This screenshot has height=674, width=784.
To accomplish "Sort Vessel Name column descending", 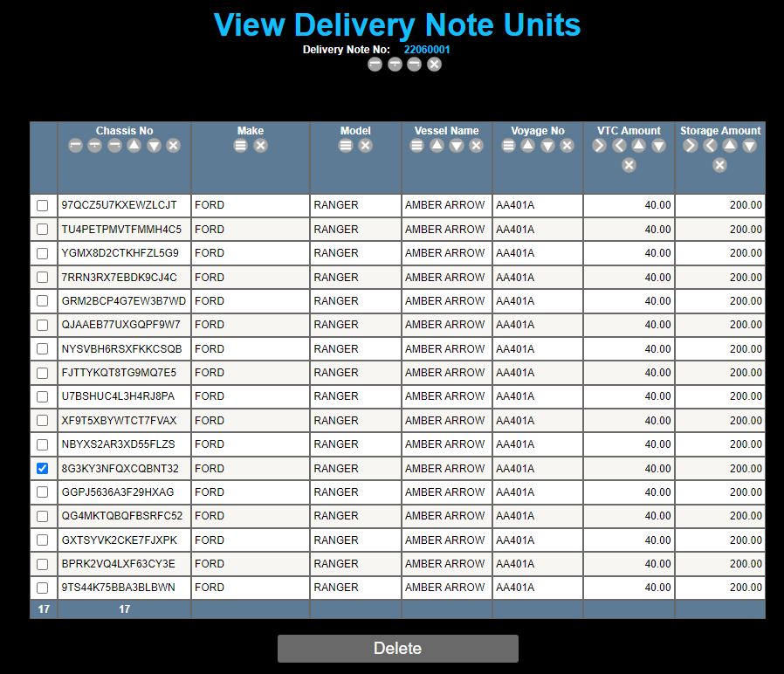I will (457, 146).
